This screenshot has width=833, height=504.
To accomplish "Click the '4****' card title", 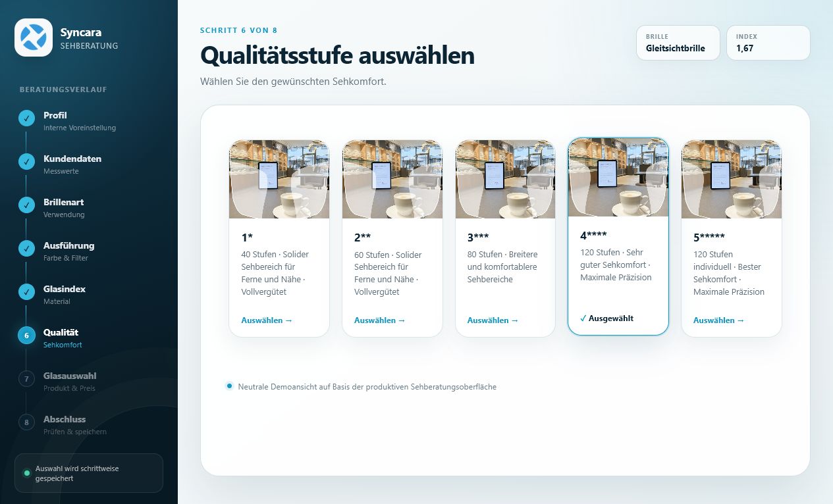I will coord(594,235).
